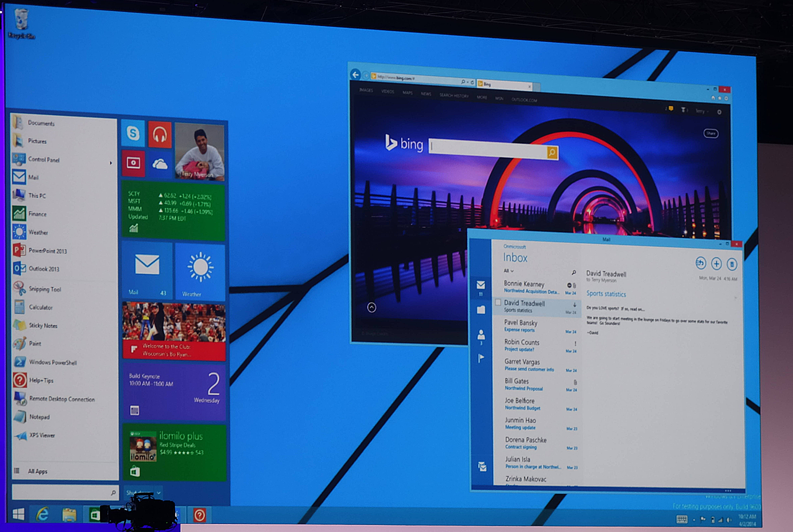Click the Windows Start button
The image size is (793, 532).
pyautogui.click(x=18, y=514)
